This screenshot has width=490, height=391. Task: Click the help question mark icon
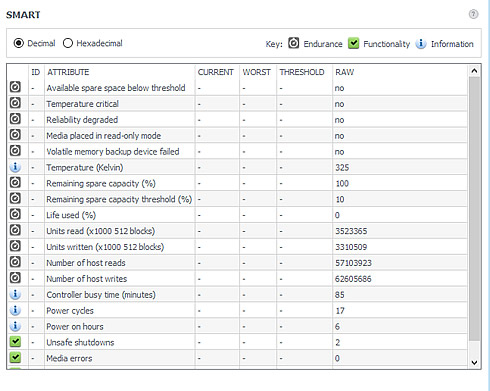[473, 14]
